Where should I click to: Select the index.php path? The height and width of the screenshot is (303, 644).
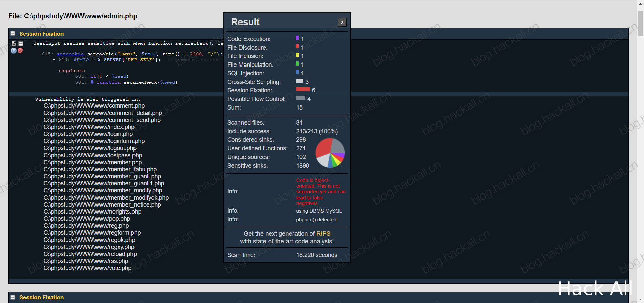tap(89, 127)
